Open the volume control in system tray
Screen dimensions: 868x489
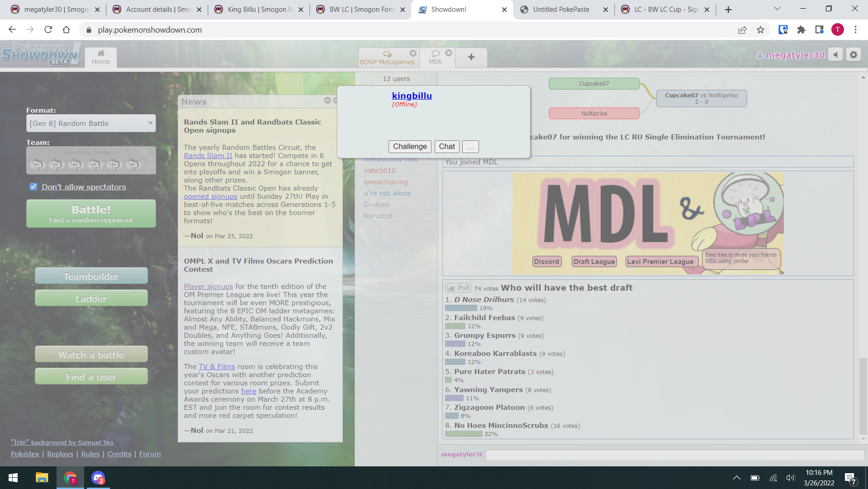791,478
